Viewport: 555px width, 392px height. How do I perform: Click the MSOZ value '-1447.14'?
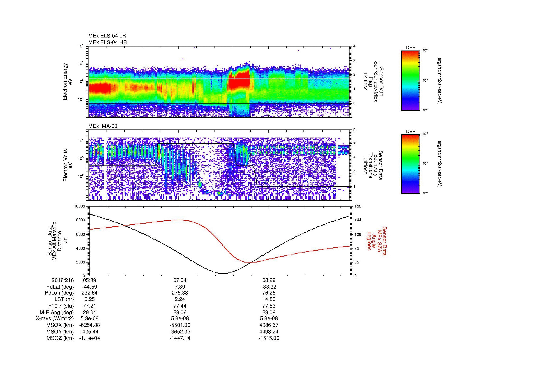click(x=180, y=338)
